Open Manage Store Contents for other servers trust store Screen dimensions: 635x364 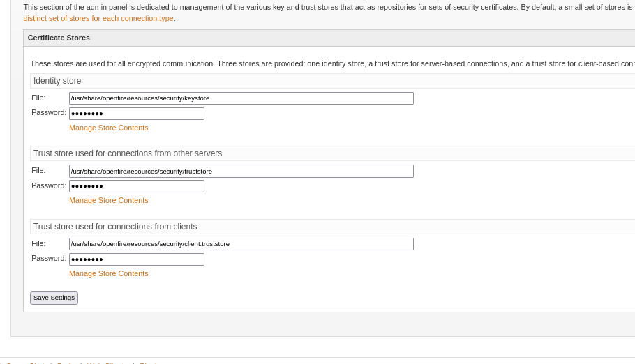pyautogui.click(x=109, y=200)
